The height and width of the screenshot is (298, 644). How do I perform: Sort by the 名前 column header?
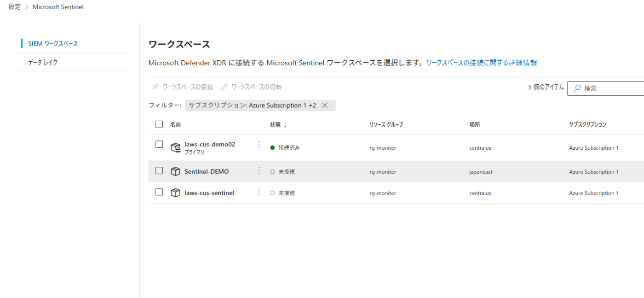click(x=176, y=125)
